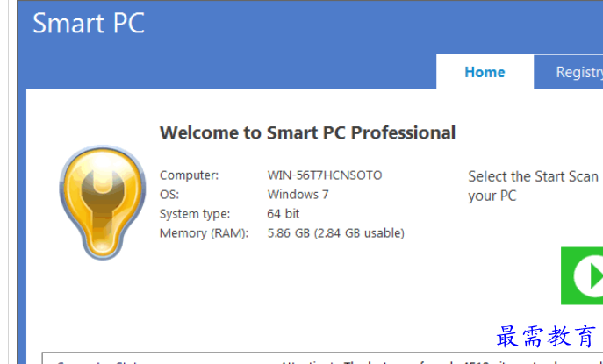Switch to the Home tab

point(485,72)
